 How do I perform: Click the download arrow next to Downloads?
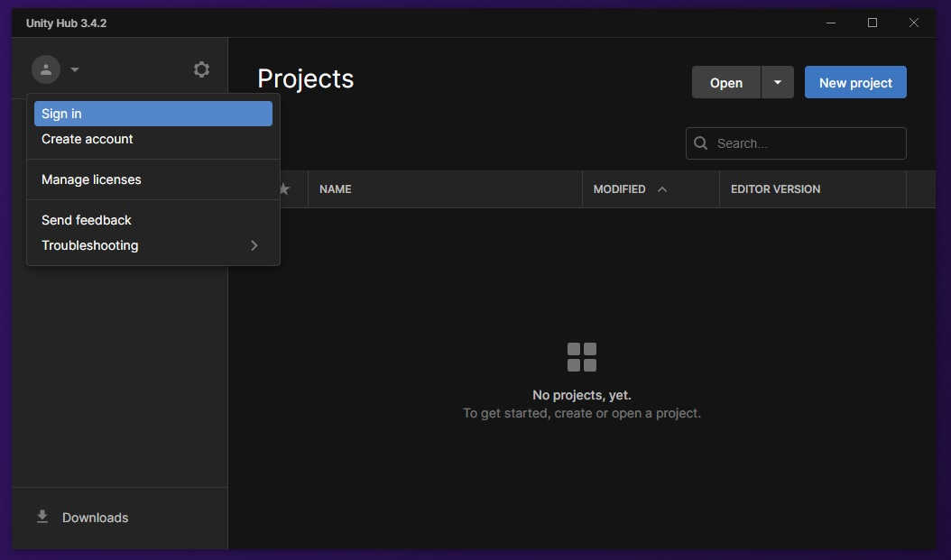pyautogui.click(x=42, y=516)
